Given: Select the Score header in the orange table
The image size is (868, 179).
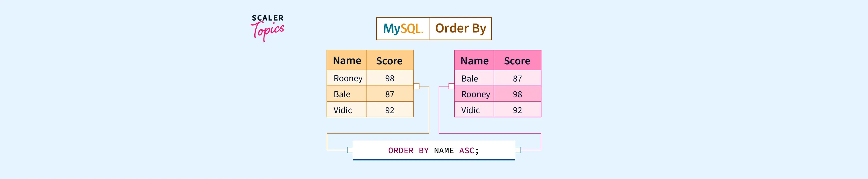Looking at the screenshot, I should click(x=389, y=61).
